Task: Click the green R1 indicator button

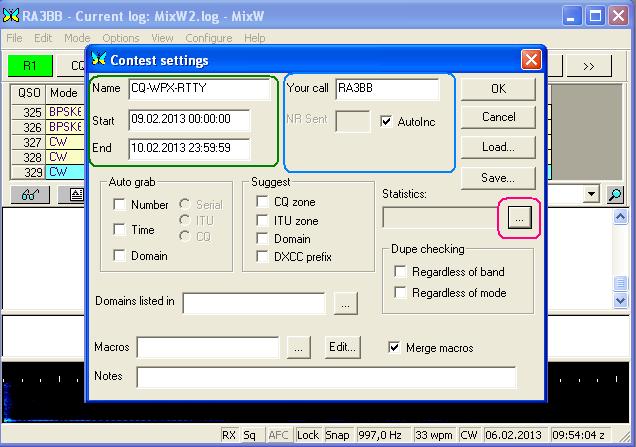Action: 30,66
